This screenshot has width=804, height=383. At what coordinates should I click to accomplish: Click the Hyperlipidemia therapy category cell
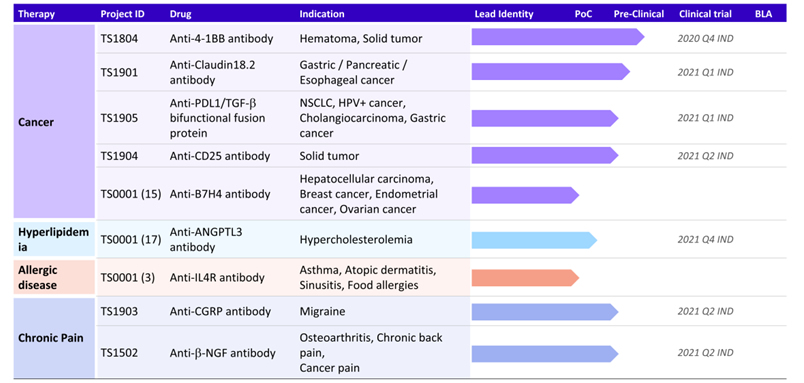(54, 239)
